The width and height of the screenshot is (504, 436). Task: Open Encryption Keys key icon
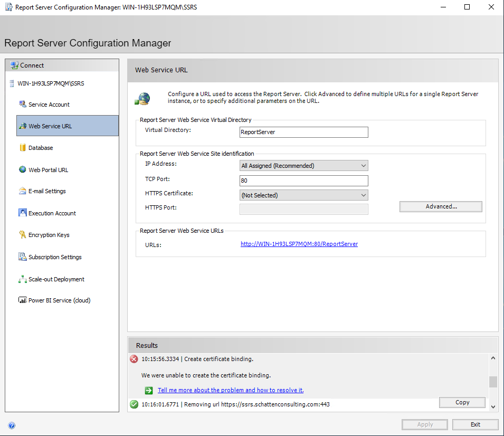(x=23, y=235)
